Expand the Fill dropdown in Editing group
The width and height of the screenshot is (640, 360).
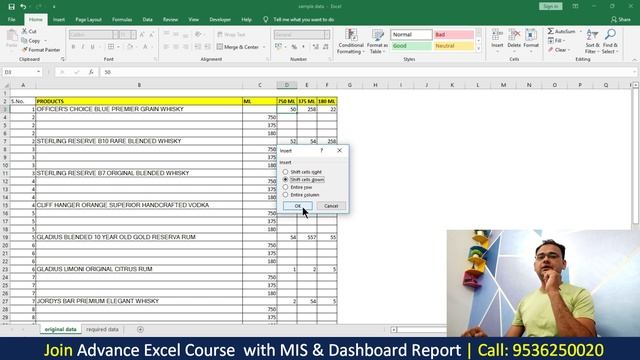564,40
